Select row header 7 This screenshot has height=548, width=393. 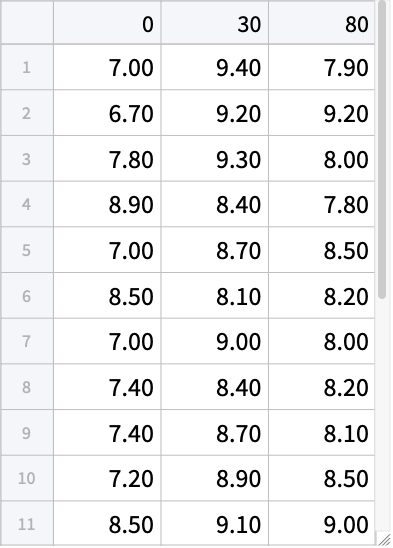tap(27, 341)
